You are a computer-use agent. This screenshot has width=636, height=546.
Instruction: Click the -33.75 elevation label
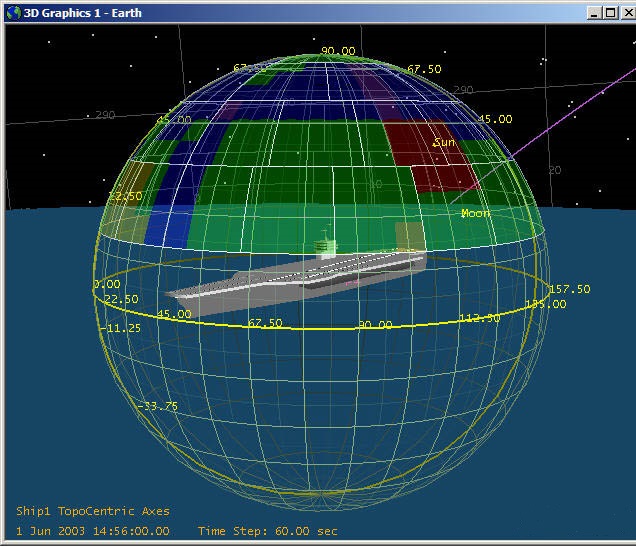(158, 406)
